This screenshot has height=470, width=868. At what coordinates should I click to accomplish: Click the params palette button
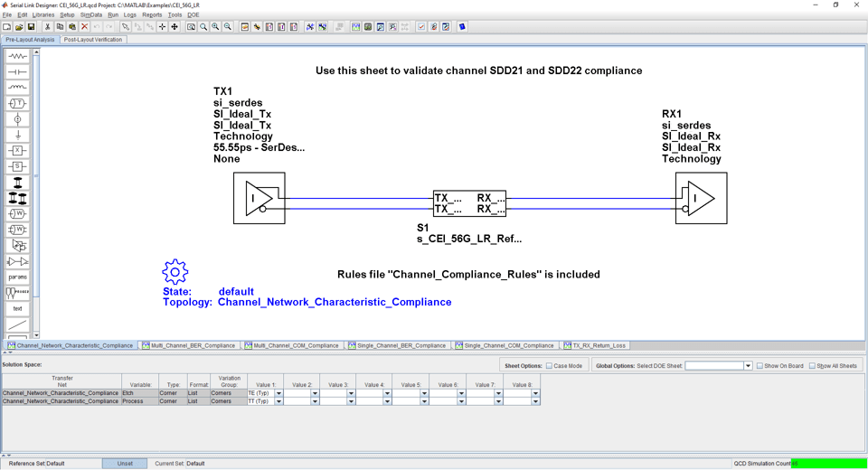point(17,277)
